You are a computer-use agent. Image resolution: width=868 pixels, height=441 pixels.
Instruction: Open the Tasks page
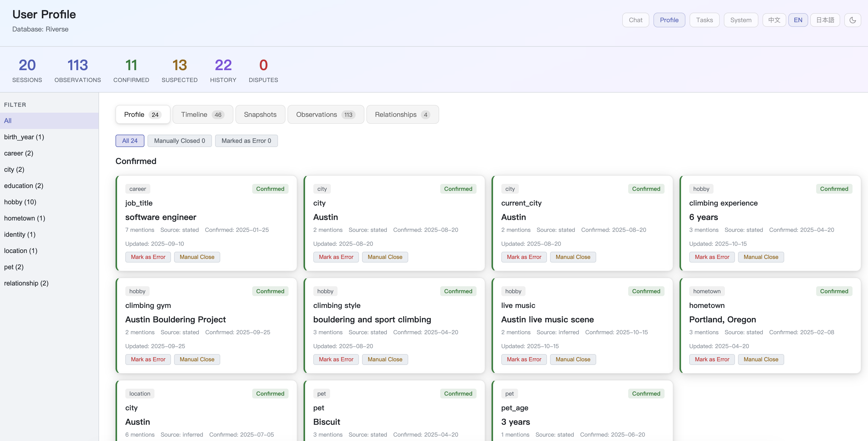point(704,20)
